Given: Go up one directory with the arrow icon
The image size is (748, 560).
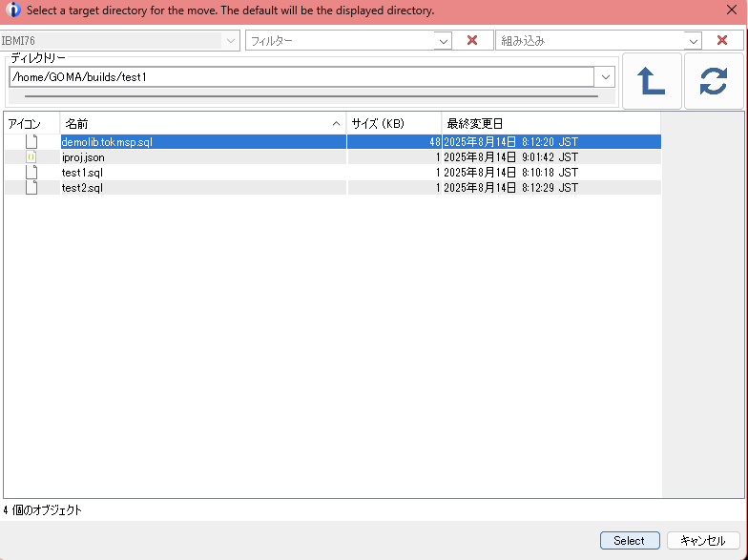Looking at the screenshot, I should click(652, 81).
